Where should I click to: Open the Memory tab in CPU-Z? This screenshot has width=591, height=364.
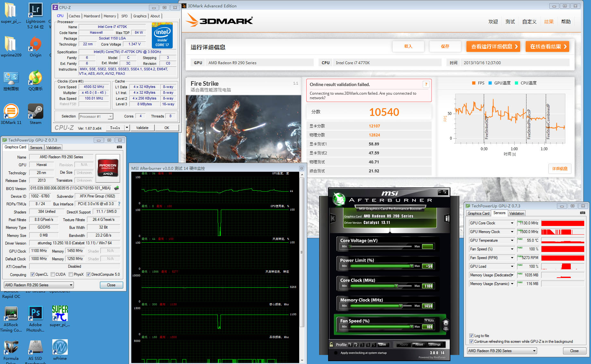pyautogui.click(x=110, y=16)
